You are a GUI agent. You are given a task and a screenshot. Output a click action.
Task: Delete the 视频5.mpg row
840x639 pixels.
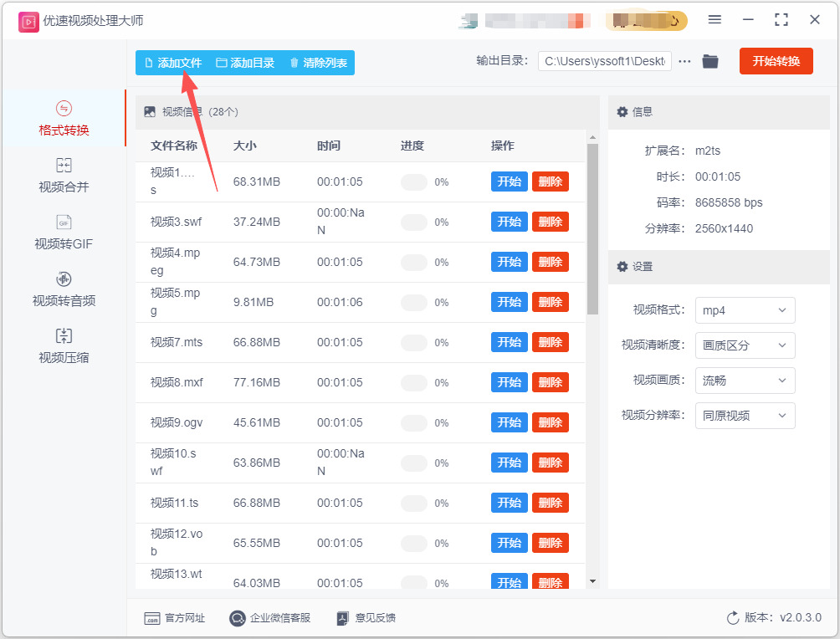tap(551, 302)
